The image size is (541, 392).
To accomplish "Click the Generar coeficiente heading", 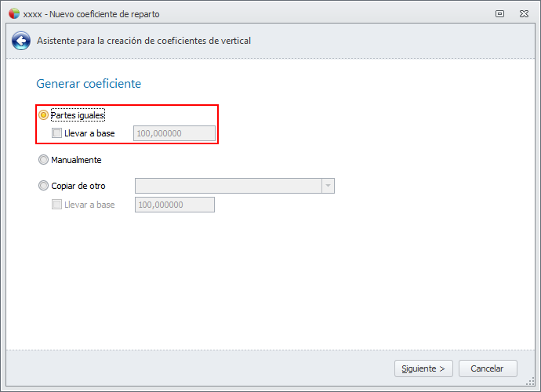I will tap(89, 84).
